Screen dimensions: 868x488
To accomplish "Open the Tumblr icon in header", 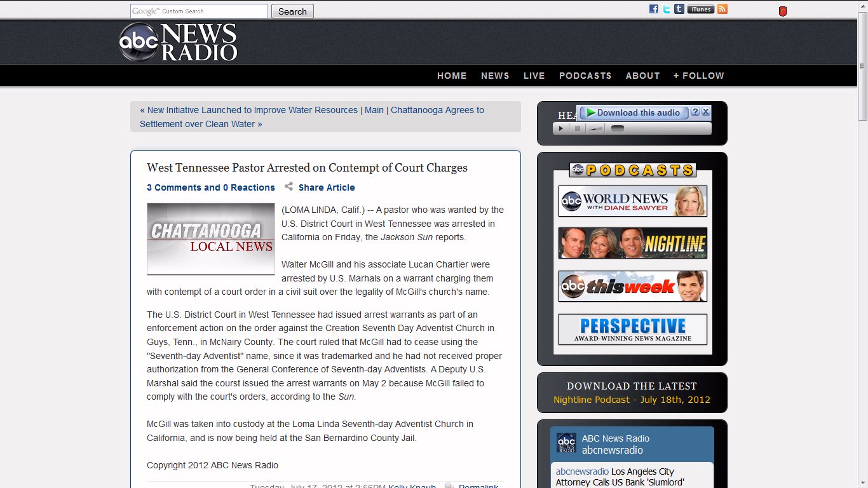I will point(679,9).
